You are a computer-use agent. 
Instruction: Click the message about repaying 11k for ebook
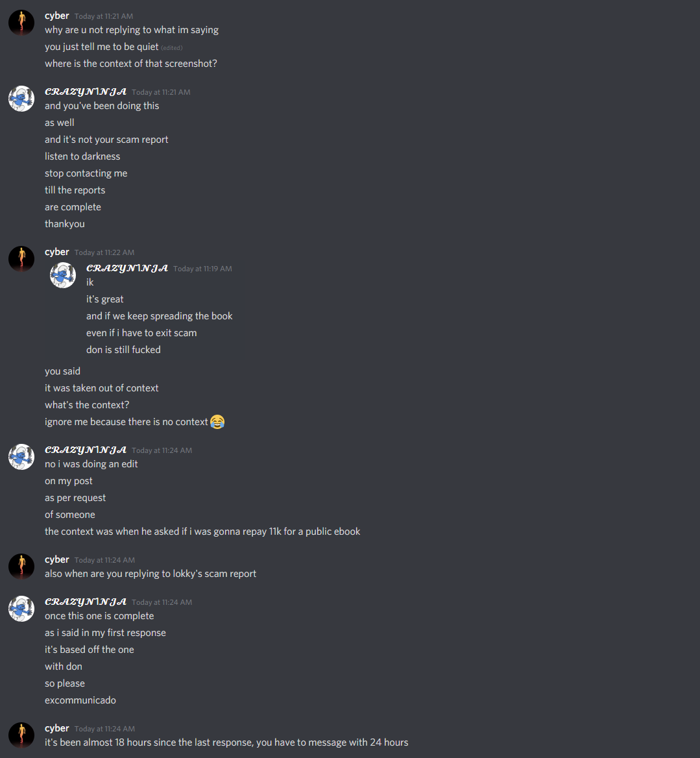click(x=202, y=532)
